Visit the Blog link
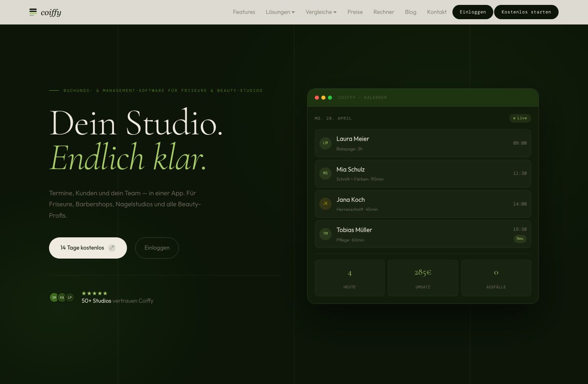 click(410, 12)
